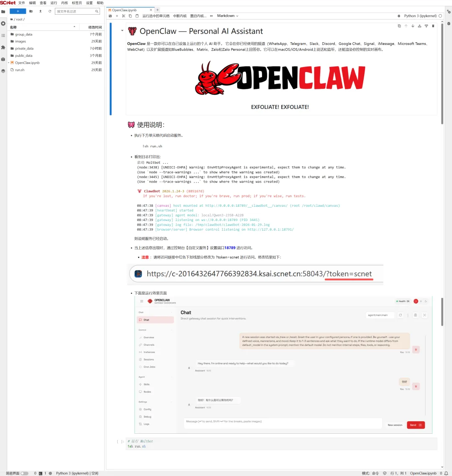Enable debugger via bug icon beside kernel name
Screen dimensions: 452x476
(x=398, y=16)
